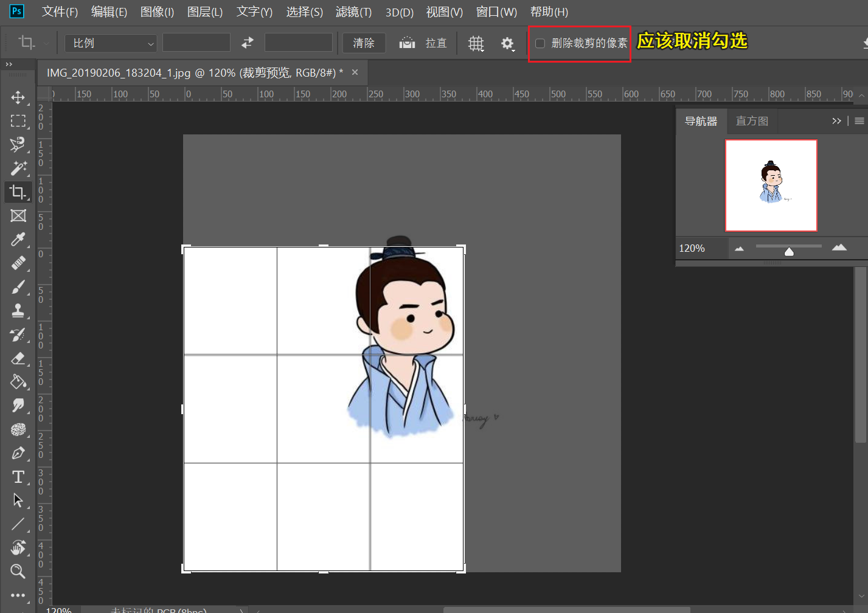Viewport: 868px width, 613px height.
Task: Open crop gear settings menu
Action: [507, 43]
